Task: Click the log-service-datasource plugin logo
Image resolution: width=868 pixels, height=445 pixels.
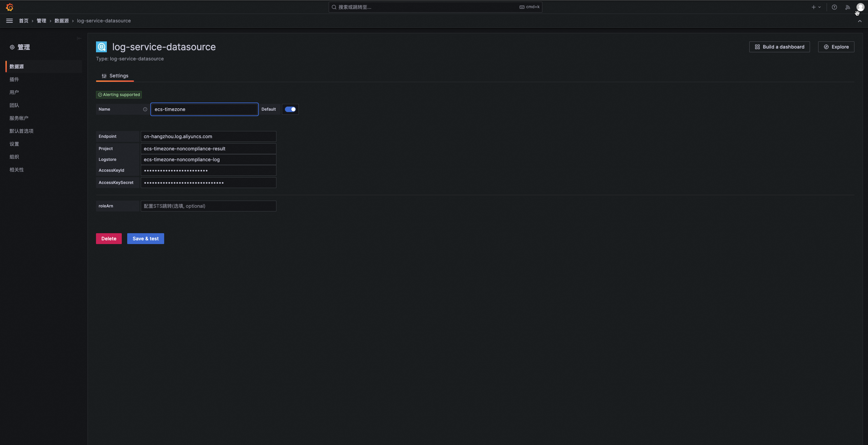Action: [101, 47]
